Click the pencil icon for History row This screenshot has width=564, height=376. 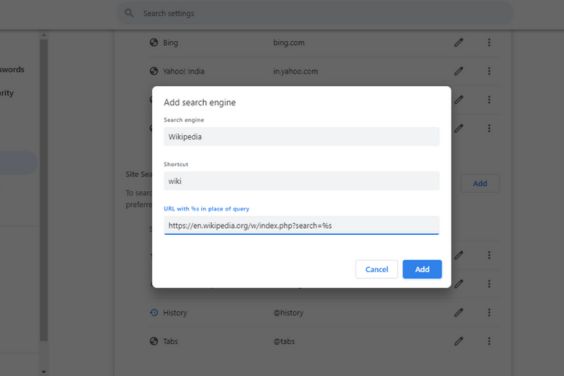[x=459, y=312]
